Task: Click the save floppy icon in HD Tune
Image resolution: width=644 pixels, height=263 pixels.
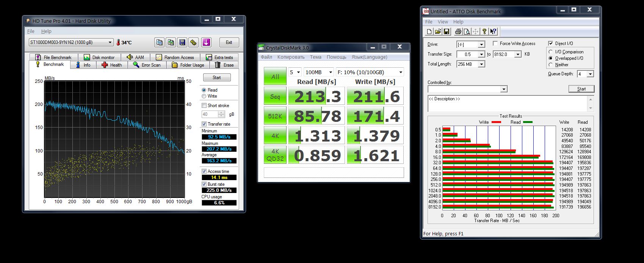Action: 182,42
